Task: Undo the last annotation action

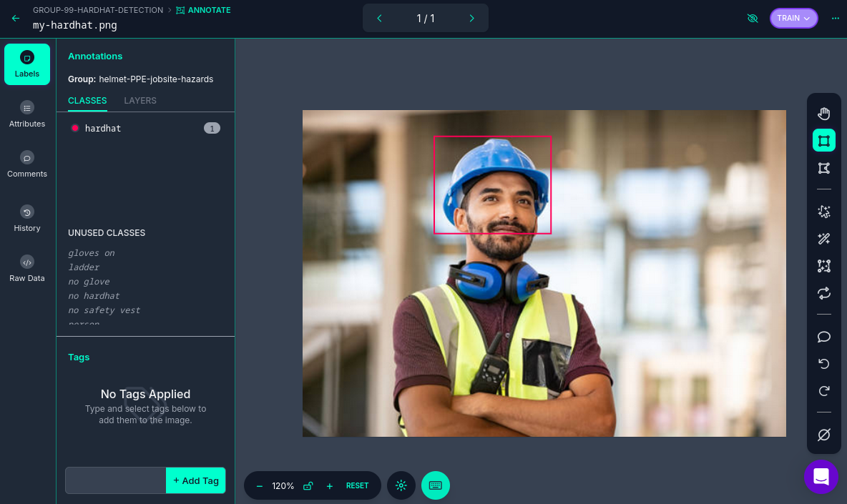Action: pyautogui.click(x=824, y=364)
